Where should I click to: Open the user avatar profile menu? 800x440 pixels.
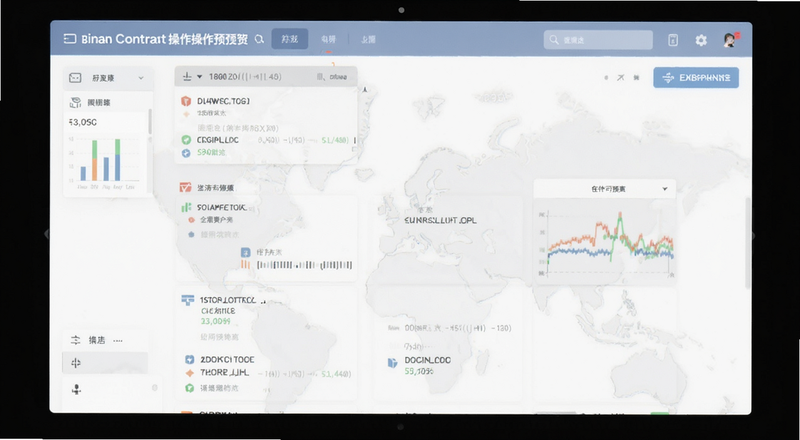[731, 40]
